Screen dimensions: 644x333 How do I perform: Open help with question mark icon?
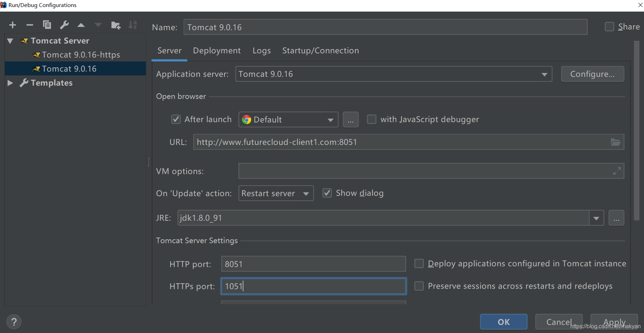(14, 322)
